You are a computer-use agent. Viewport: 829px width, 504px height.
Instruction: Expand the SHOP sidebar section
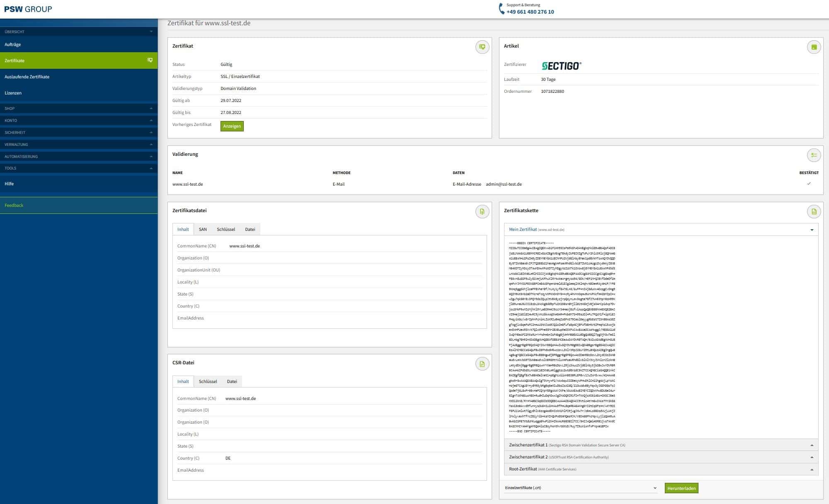coord(79,108)
